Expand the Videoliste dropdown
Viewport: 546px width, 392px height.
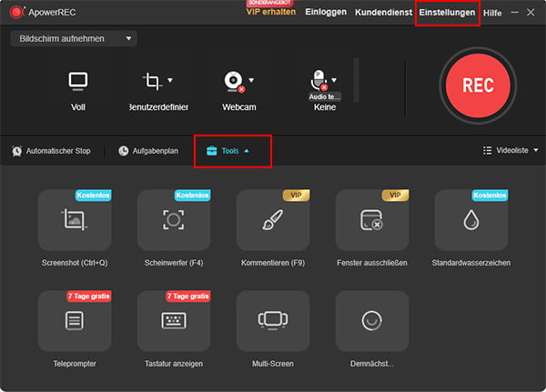pyautogui.click(x=511, y=150)
